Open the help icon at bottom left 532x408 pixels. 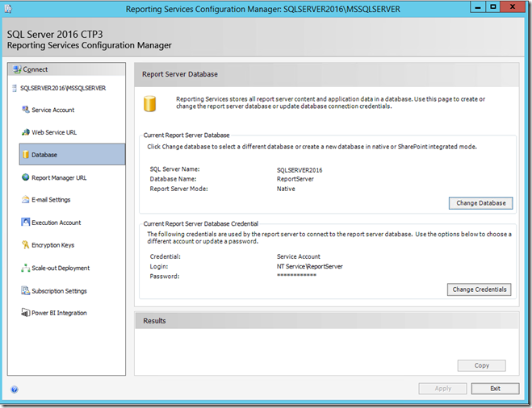[x=15, y=389]
